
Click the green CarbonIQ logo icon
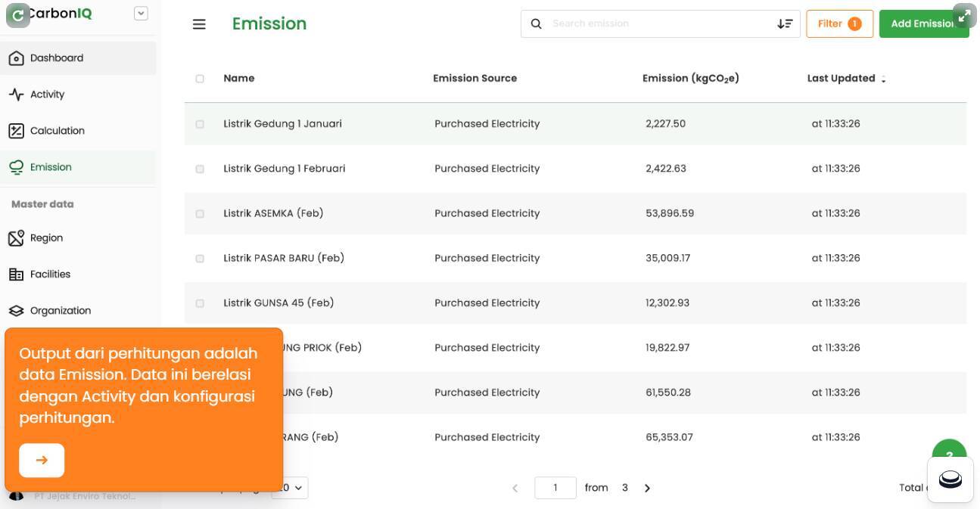pyautogui.click(x=18, y=15)
